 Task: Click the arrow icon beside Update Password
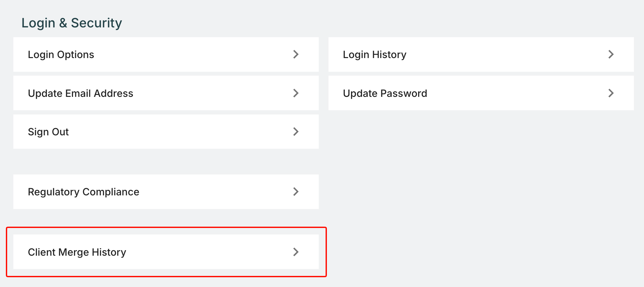click(611, 93)
